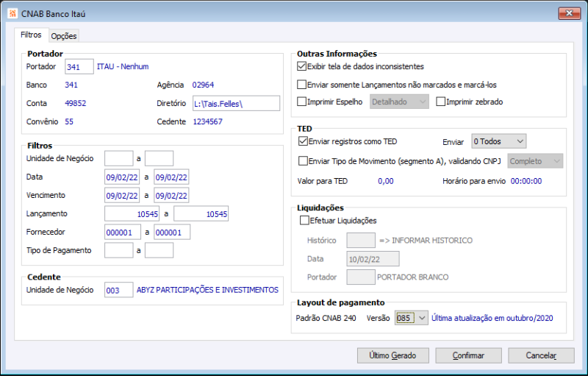The width and height of the screenshot is (588, 376).
Task: Click the Cancelar button
Action: point(541,355)
